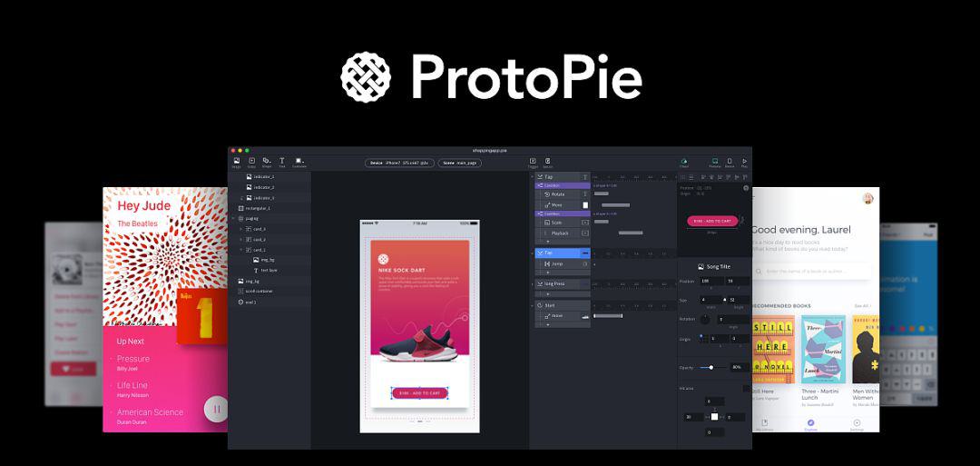
Task: Collapse the card_1 layer group
Action: (240, 250)
